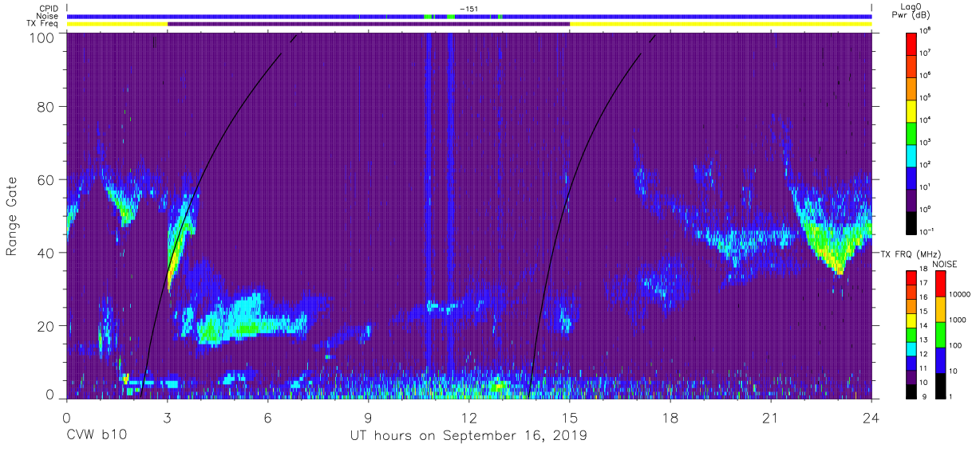Viewport: 980px width, 452px height.
Task: Pick the green segment of NOISE colorbar
Action: pos(942,335)
